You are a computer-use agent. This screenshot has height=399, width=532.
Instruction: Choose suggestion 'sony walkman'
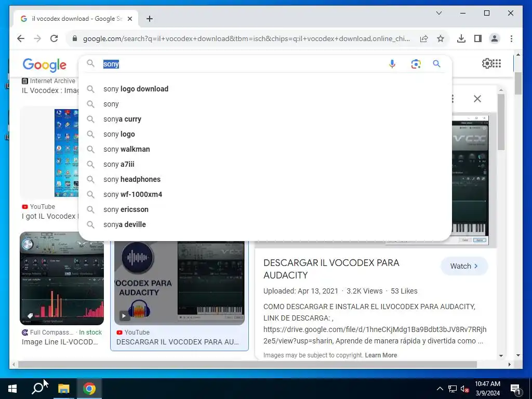[265, 149]
